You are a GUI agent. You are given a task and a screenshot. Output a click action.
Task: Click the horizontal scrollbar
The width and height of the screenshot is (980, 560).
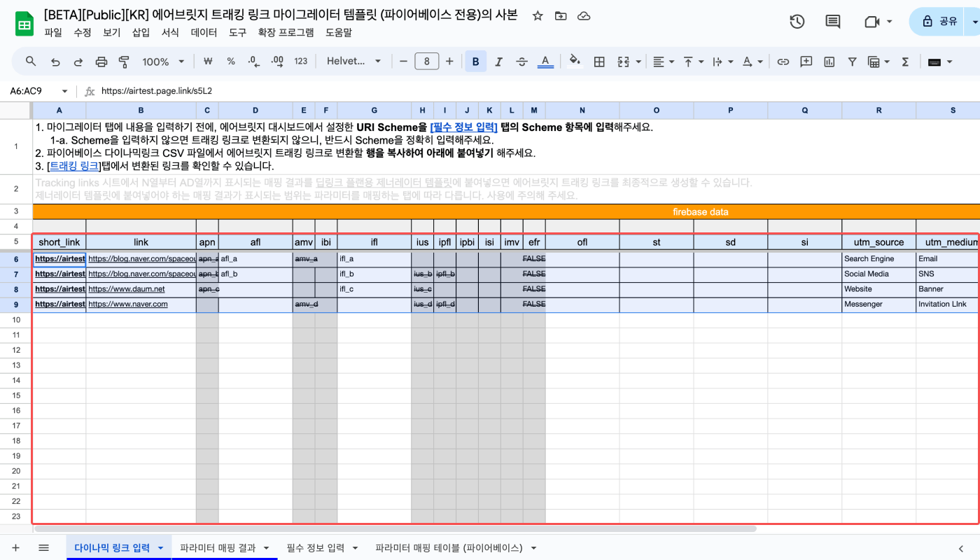[395, 528]
